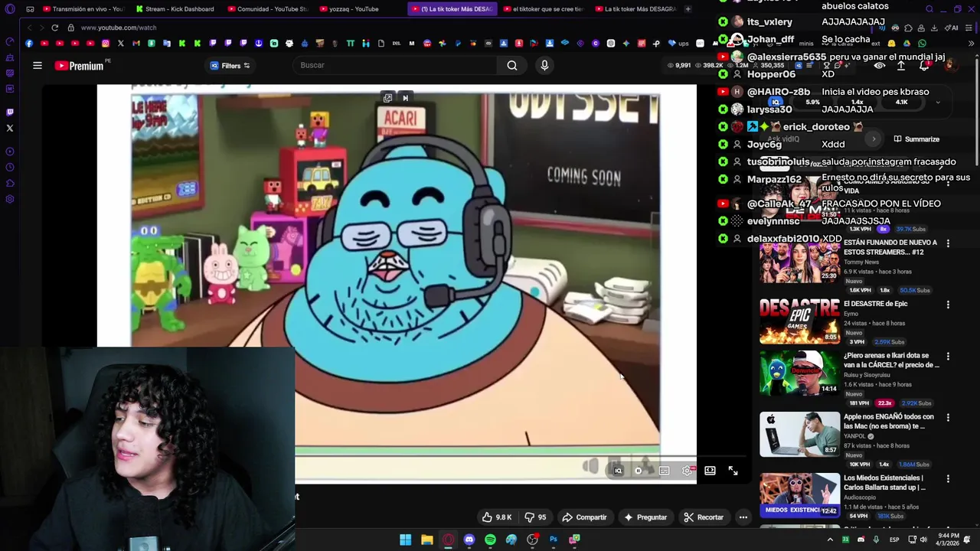Viewport: 980px width, 551px height.
Task: Open Los Miedos Existenciales video thumbnail
Action: coord(799,495)
